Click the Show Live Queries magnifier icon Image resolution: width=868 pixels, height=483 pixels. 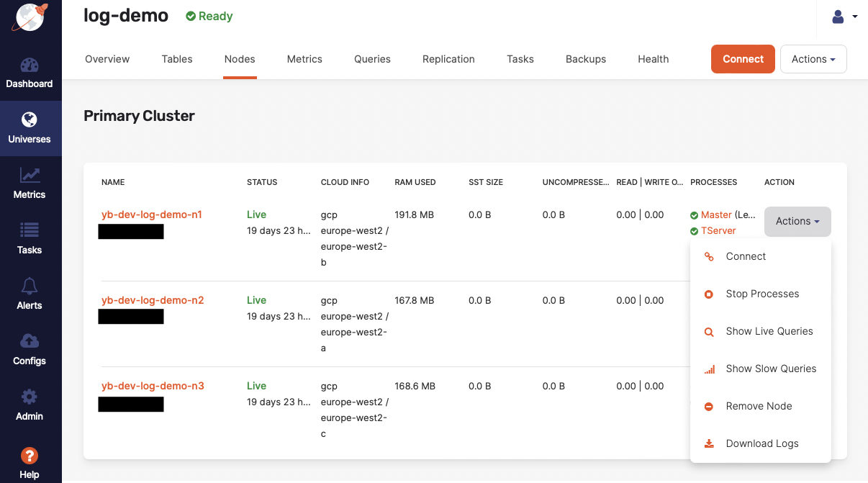point(709,331)
